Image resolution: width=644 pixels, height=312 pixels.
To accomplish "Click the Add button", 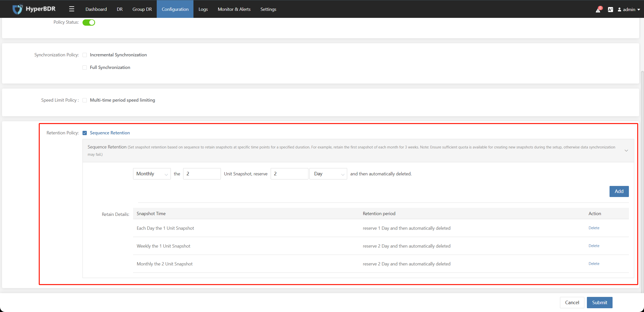I will coord(619,191).
